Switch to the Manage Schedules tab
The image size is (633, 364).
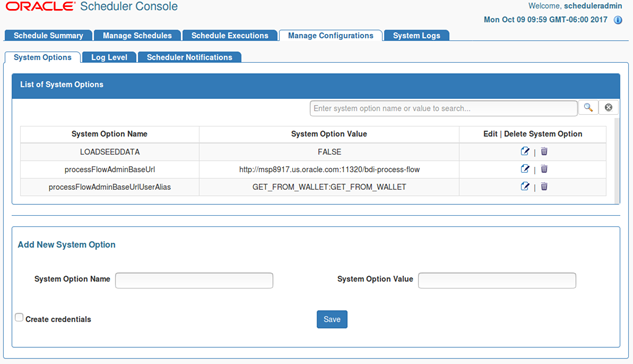pos(137,36)
